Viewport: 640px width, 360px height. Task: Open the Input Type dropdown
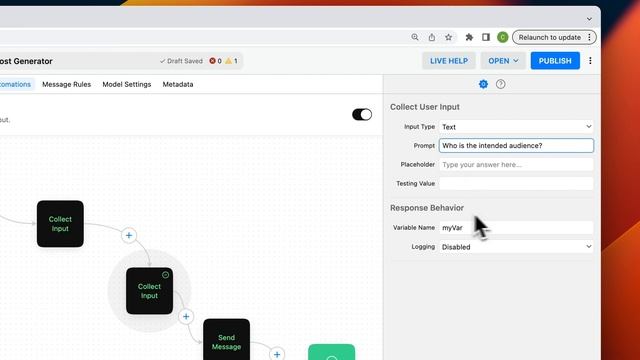coord(516,127)
